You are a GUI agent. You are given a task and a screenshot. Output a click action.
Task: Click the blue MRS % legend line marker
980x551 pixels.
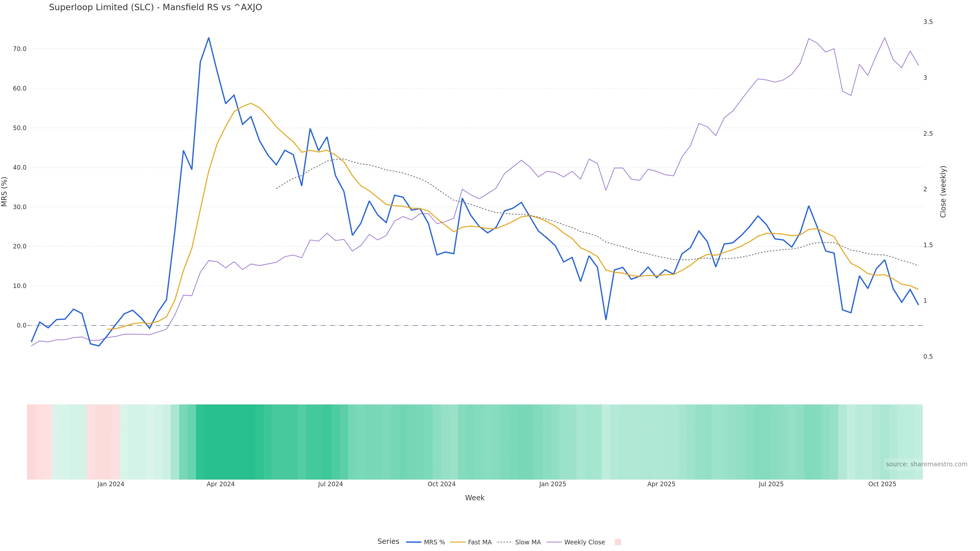[413, 542]
